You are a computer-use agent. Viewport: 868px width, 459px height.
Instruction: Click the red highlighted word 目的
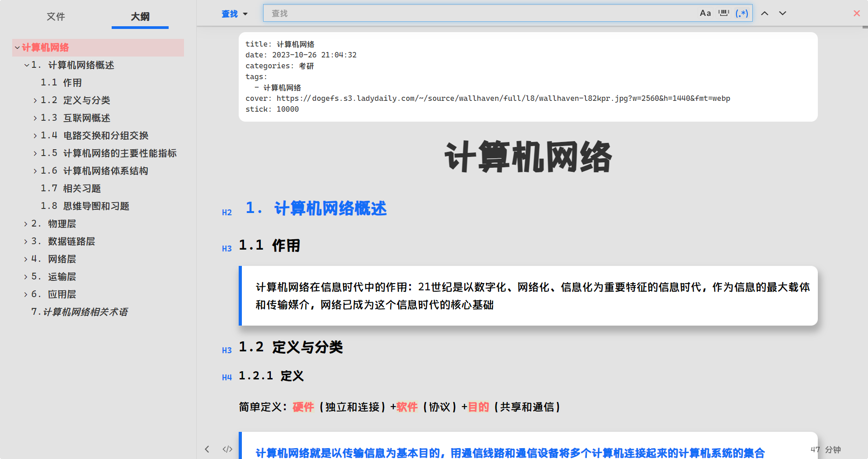(478, 407)
